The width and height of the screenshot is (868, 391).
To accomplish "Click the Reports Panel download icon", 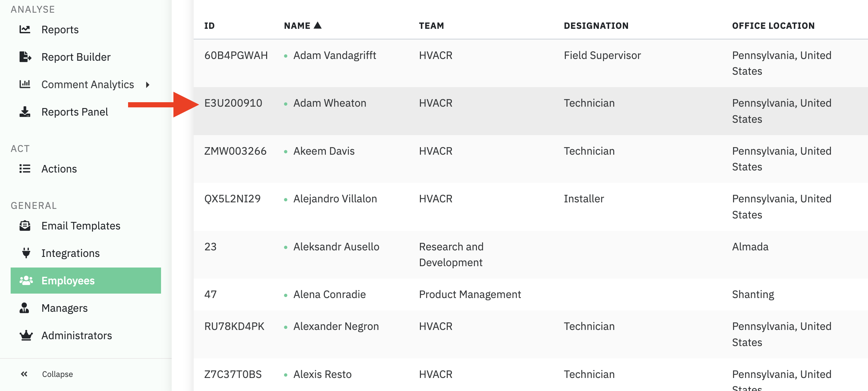I will click(x=25, y=112).
